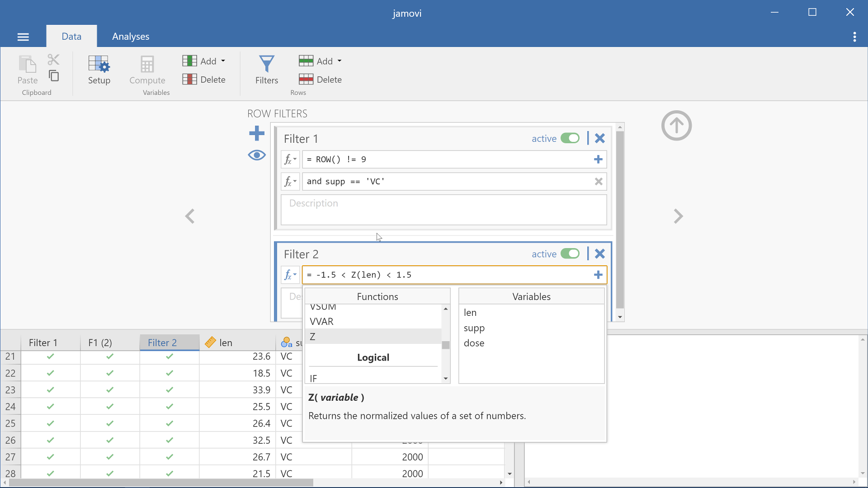The height and width of the screenshot is (488, 868).
Task: Click the Cut scissors icon
Action: (53, 60)
